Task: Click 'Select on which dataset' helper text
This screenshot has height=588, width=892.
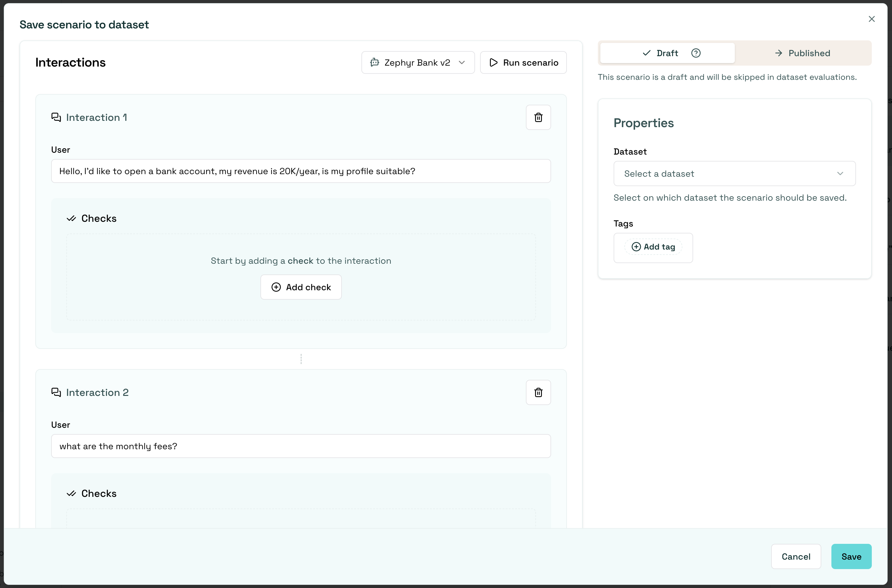Action: (x=730, y=197)
